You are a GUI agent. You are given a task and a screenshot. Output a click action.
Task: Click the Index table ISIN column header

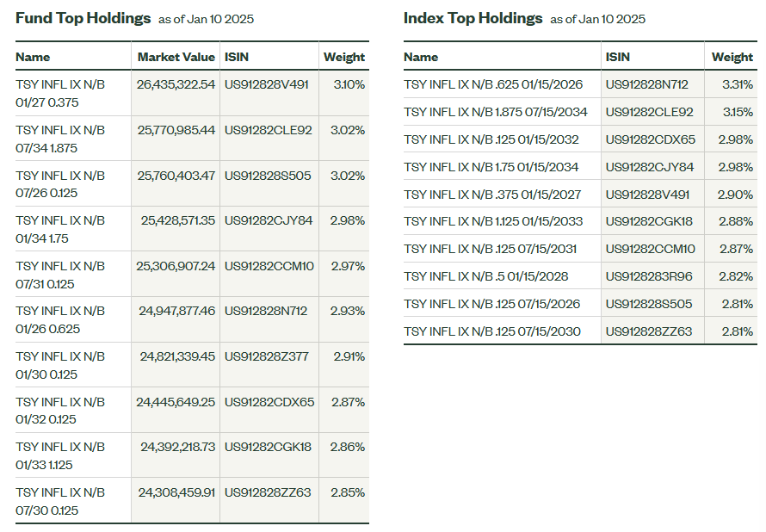617,57
